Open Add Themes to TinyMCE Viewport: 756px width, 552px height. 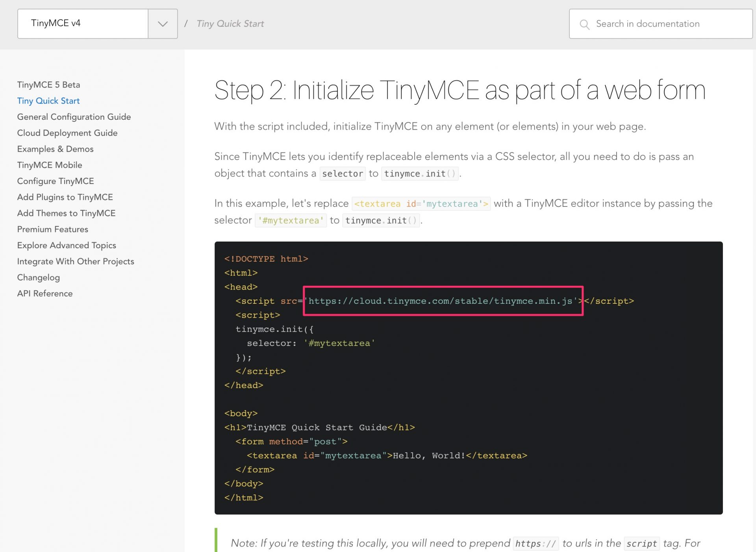click(66, 213)
